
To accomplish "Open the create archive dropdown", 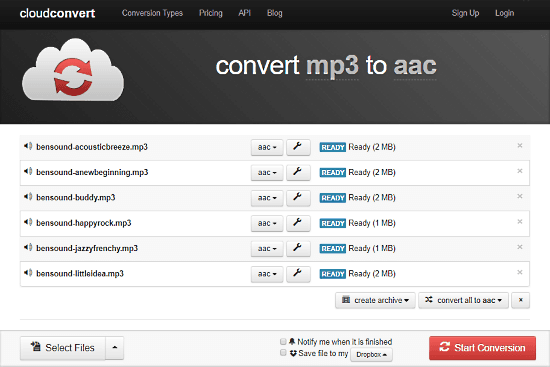I will [x=375, y=300].
